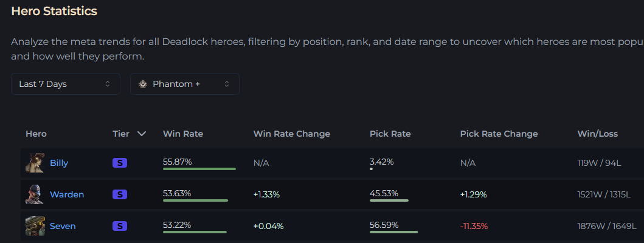Sort by Win Rate column header
This screenshot has width=644, height=243.
(183, 134)
